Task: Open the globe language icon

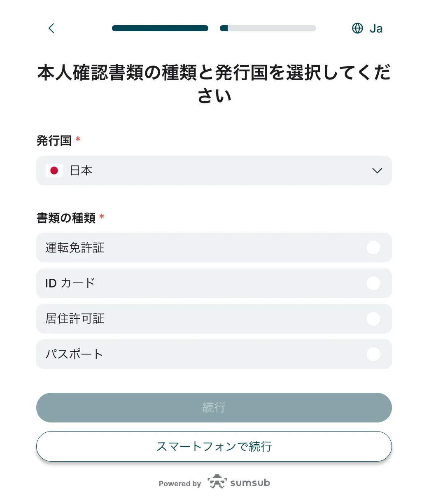Action: (x=357, y=28)
